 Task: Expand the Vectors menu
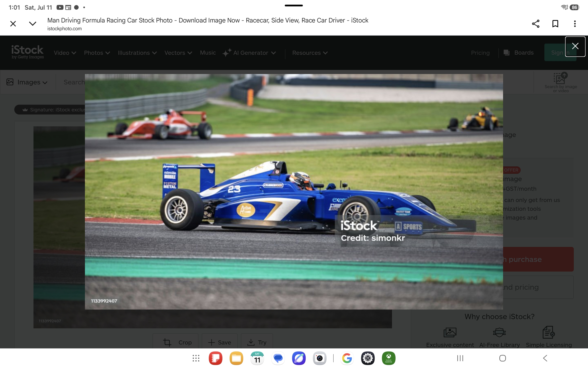pos(178,53)
